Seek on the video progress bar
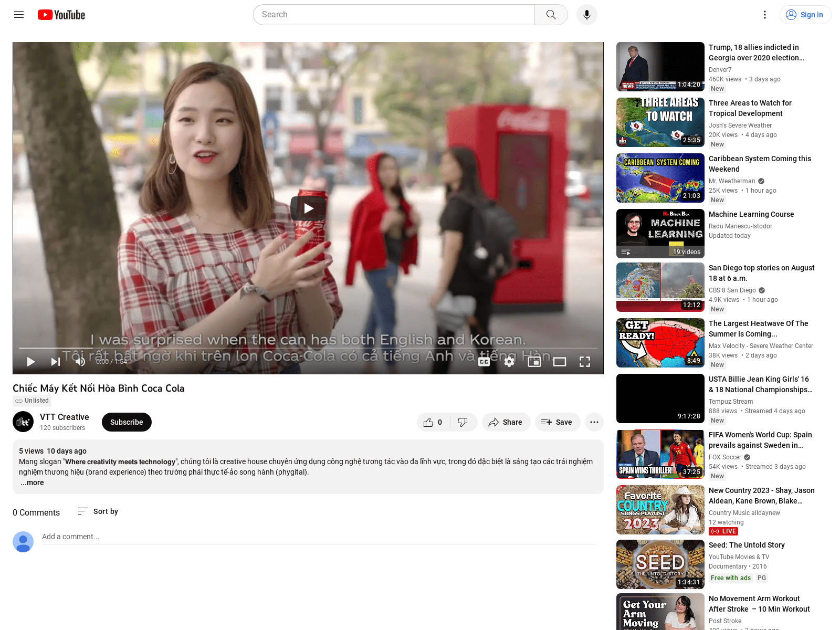Image resolution: width=840 pixels, height=630 pixels. tap(308, 348)
